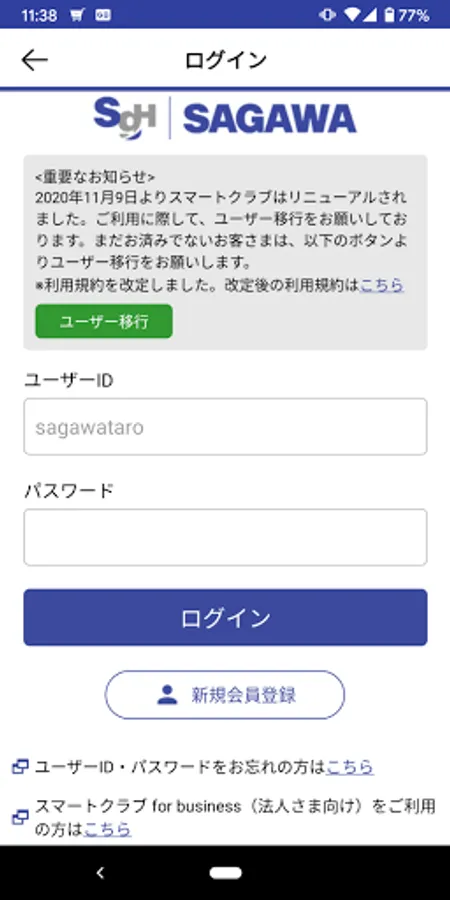Image resolution: width=450 pixels, height=900 pixels.
Task: Tap the Wi-Fi signal status icon
Action: (352, 15)
